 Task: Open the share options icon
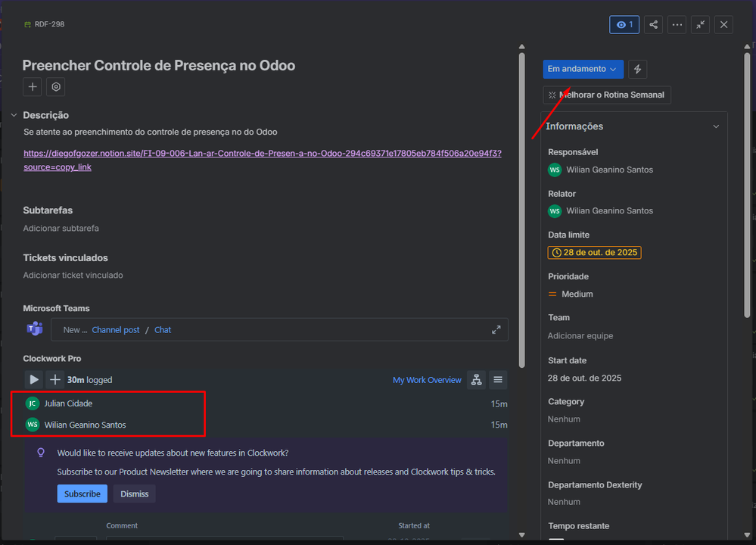652,24
